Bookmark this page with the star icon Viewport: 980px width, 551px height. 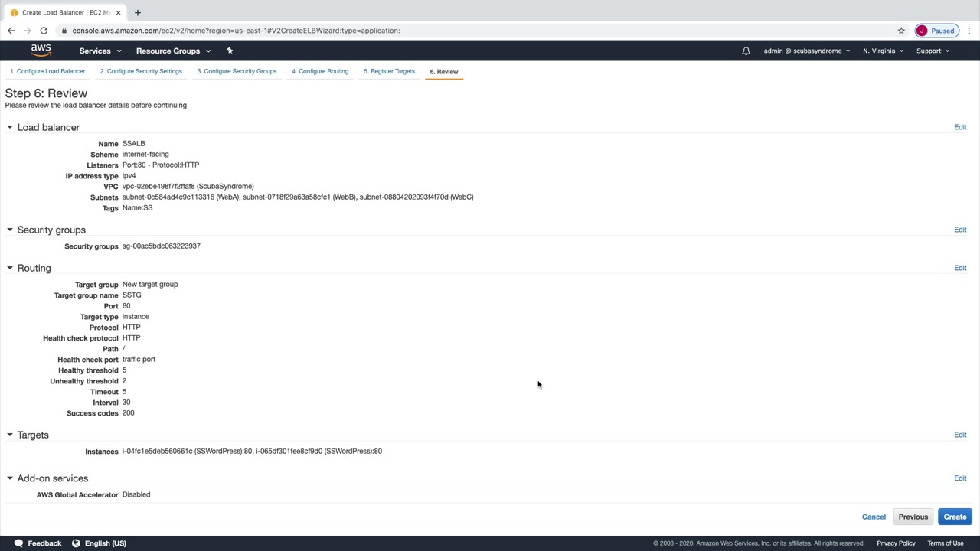tap(901, 31)
